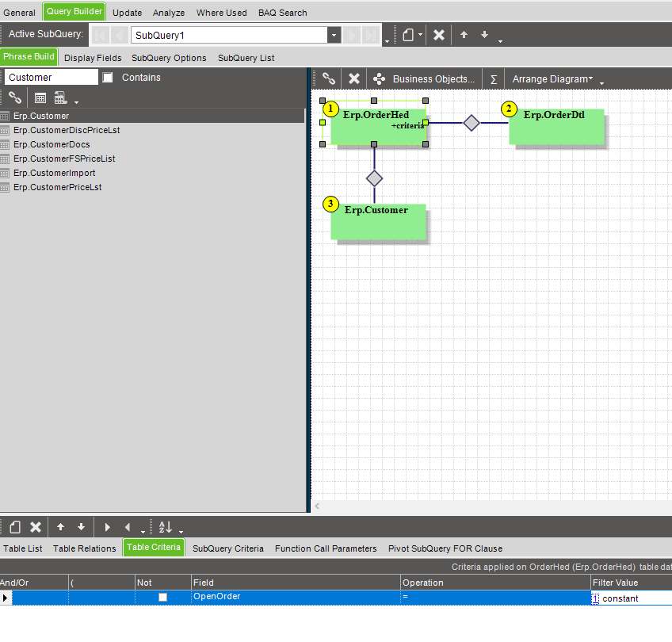Open dropdown arrow beside new subquery icon
Viewport: 672px width, 642px height.
[421, 35]
